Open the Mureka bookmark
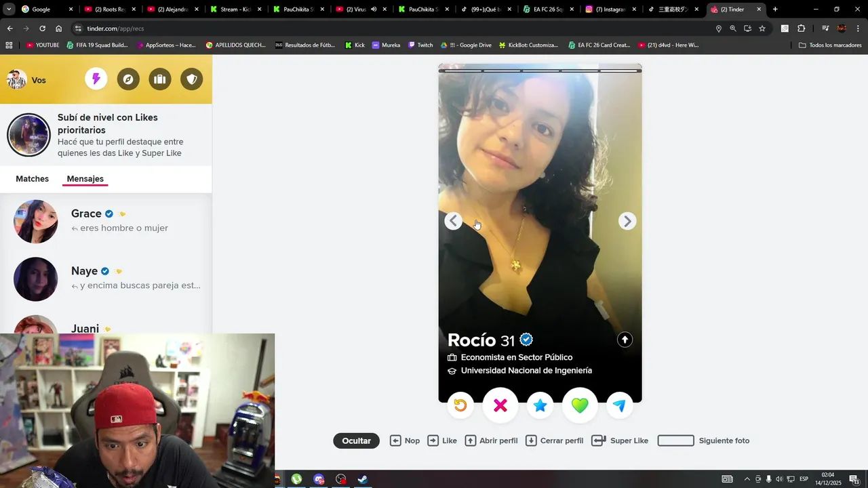This screenshot has height=488, width=868. 386,45
